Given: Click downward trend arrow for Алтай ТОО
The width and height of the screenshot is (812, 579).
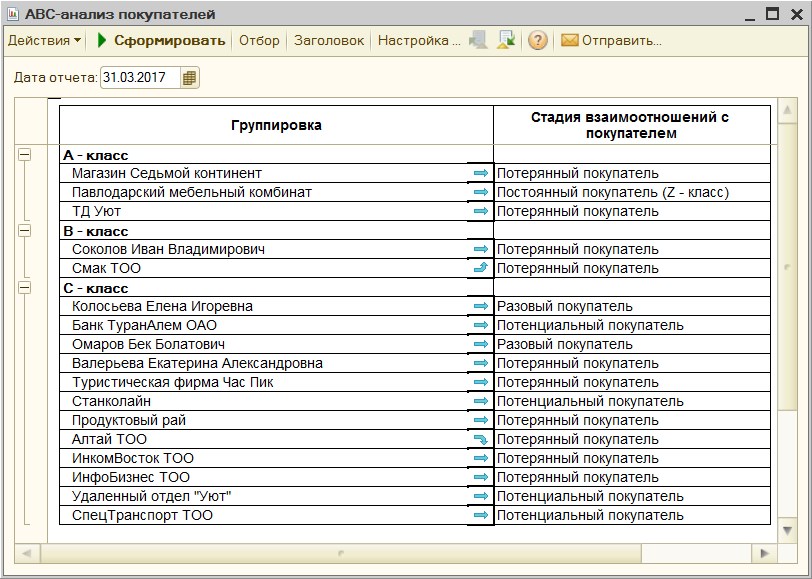Looking at the screenshot, I should click(x=481, y=439).
